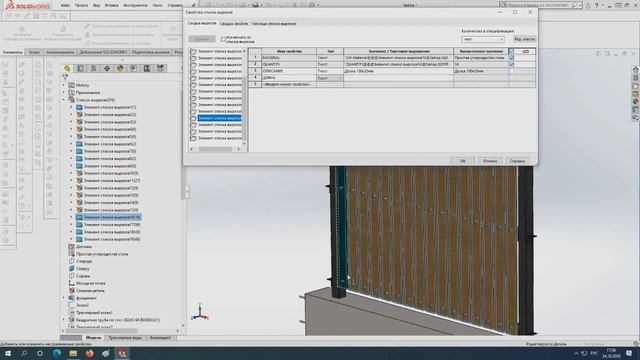Image resolution: width=640 pixels, height=360 pixels.
Task: Toggle the link checkbox in the MATERIAL row
Action: (511, 58)
